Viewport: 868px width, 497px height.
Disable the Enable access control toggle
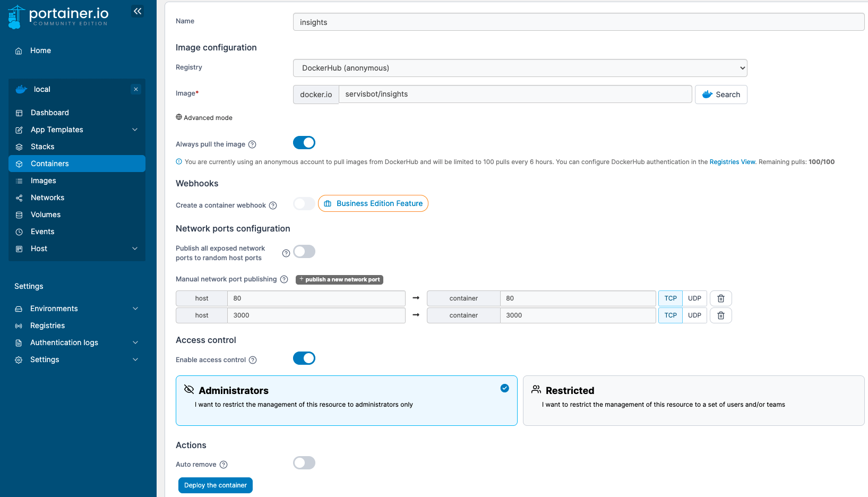tap(304, 358)
